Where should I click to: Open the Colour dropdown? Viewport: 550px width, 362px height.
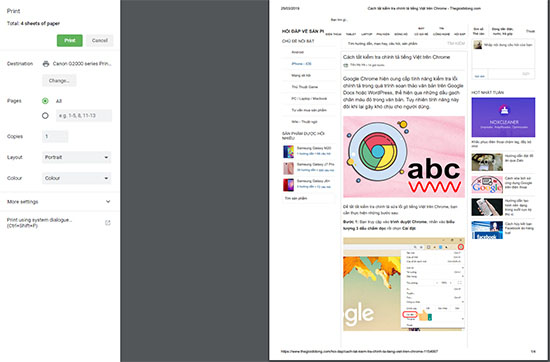76,178
